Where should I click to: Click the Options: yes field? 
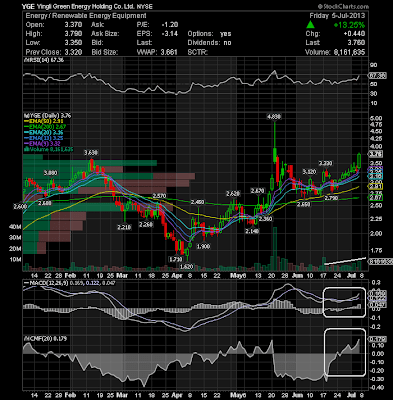click(x=209, y=34)
